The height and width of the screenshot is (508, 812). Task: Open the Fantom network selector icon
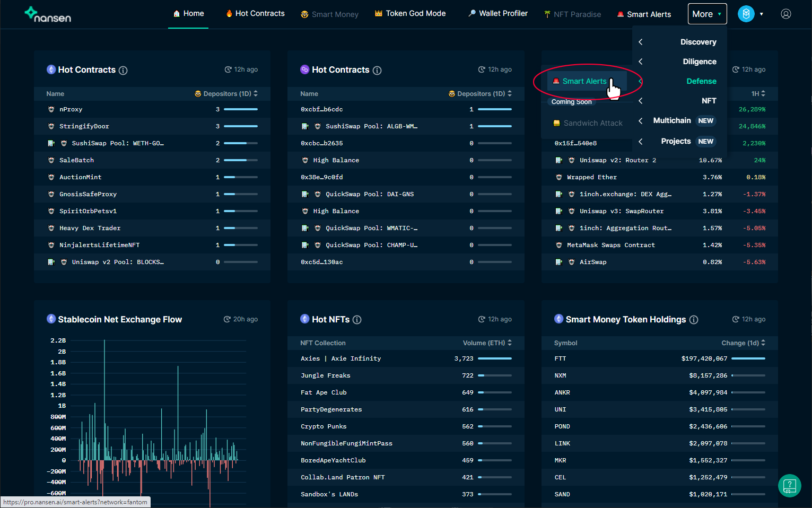point(746,14)
